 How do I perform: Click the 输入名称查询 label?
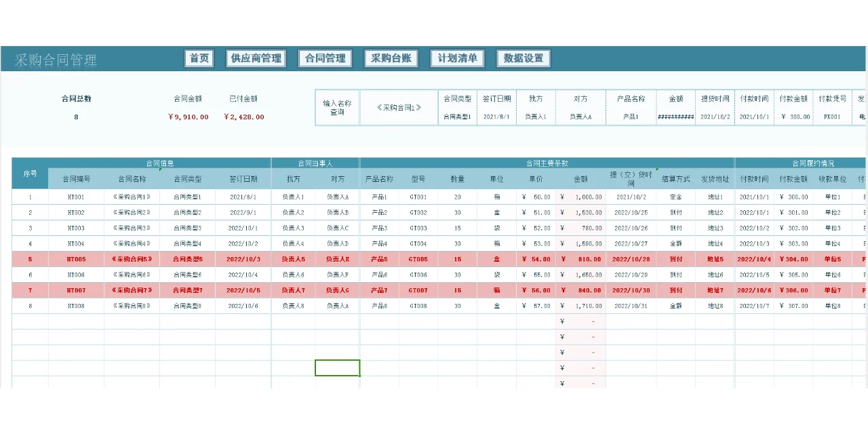(x=337, y=107)
